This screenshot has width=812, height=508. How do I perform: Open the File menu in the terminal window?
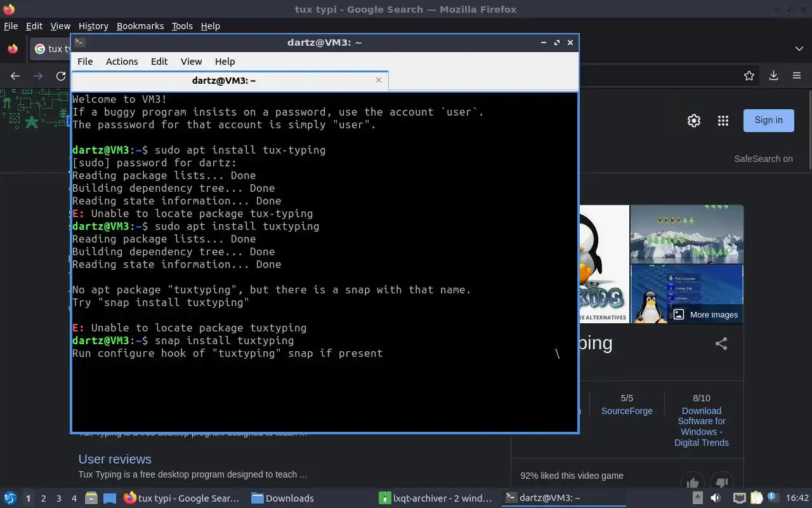85,62
